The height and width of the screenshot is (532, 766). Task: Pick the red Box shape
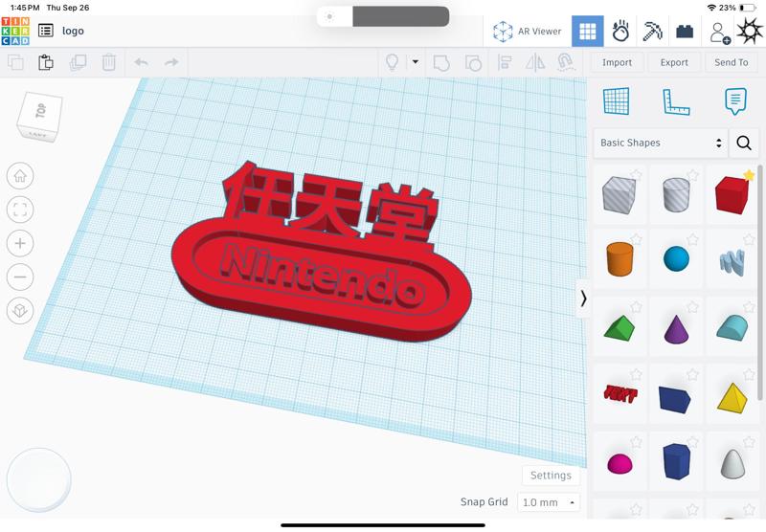732,195
